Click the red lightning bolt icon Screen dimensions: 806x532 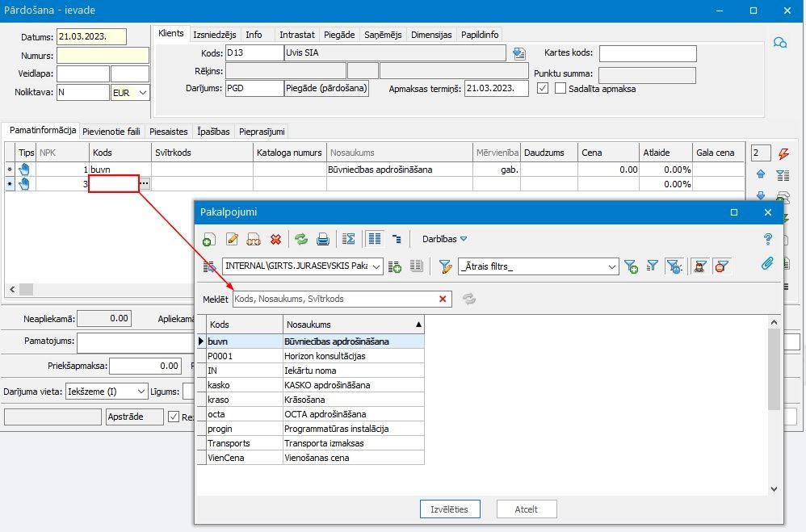(783, 153)
